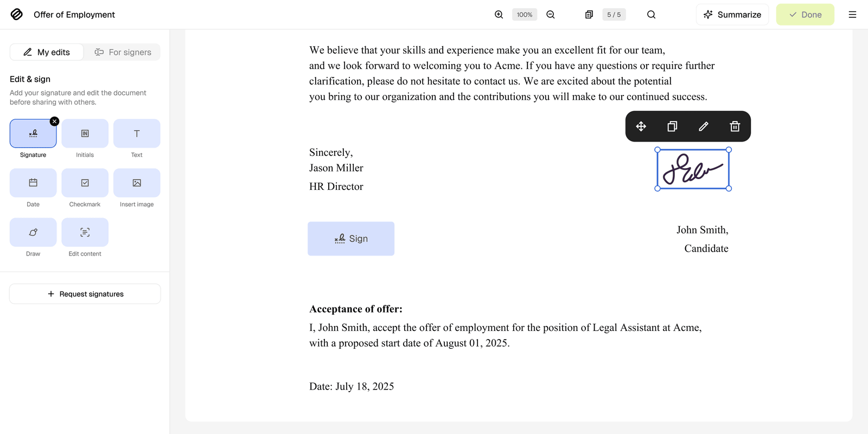The height and width of the screenshot is (434, 868).
Task: Edit the signature with pencil icon
Action: click(x=704, y=126)
